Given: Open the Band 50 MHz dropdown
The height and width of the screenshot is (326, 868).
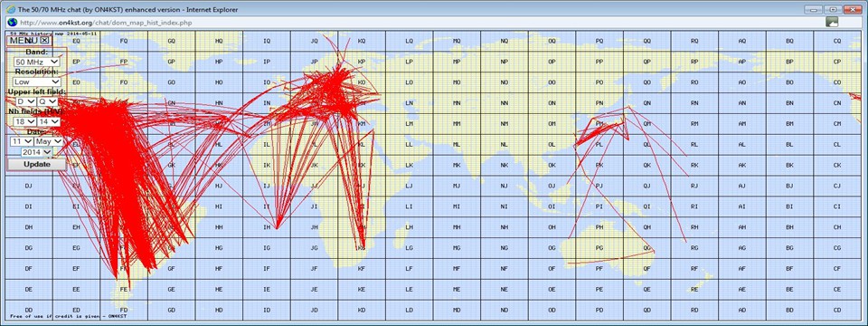Looking at the screenshot, I should point(37,62).
